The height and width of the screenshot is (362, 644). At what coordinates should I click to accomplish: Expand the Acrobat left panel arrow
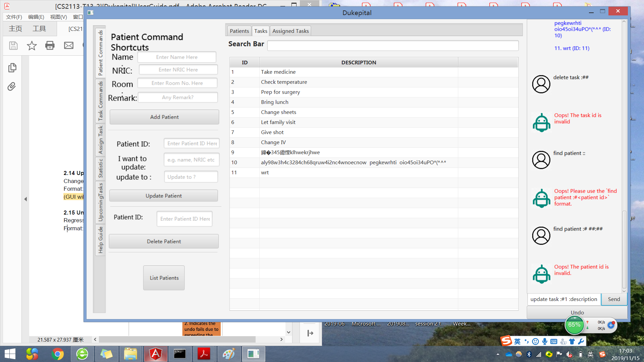(x=25, y=199)
